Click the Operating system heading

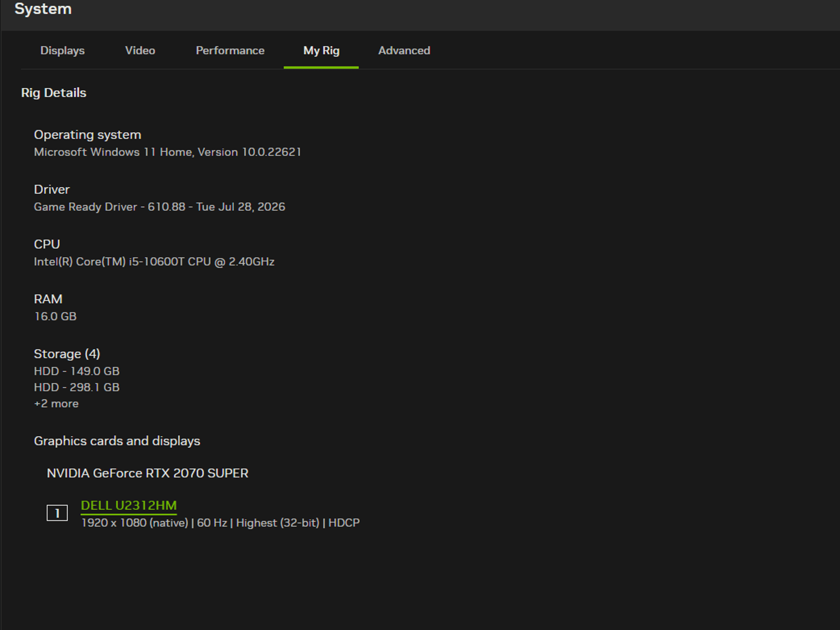(x=88, y=135)
